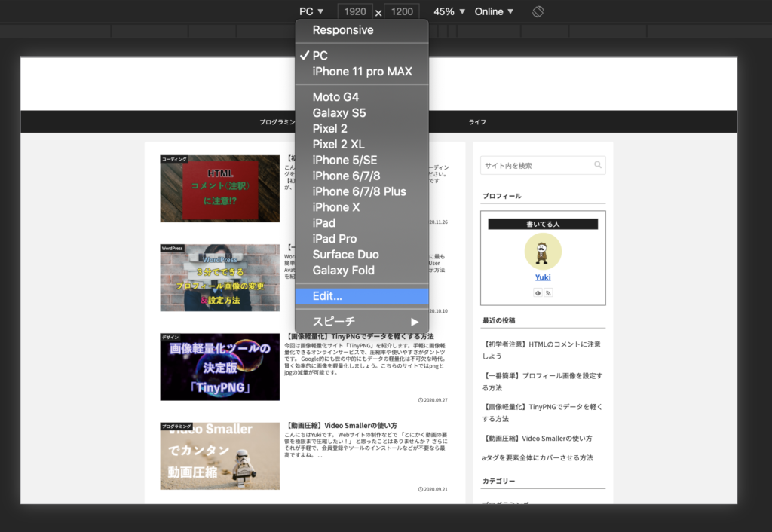This screenshot has height=532, width=772.
Task: Open the HTML コメント article thumbnail
Action: 219,188
